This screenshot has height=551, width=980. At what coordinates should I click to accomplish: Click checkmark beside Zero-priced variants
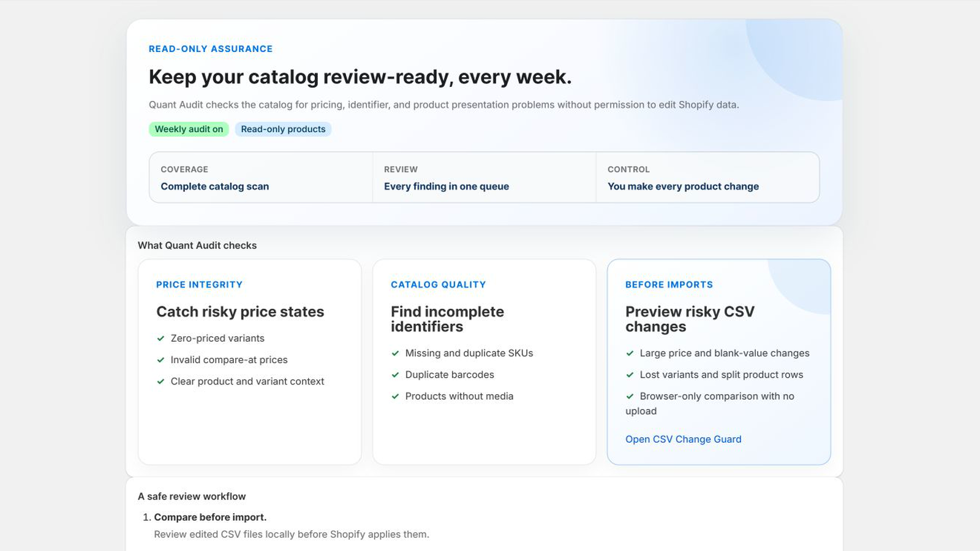coord(160,339)
